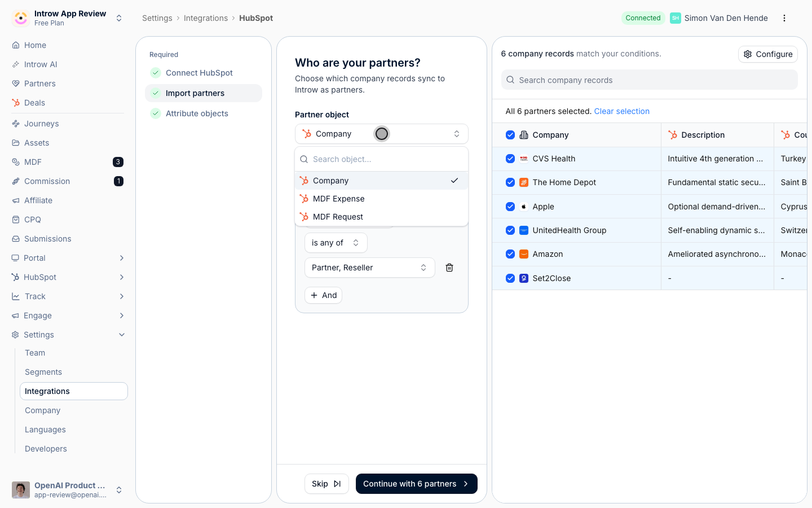Open the Integrations breadcrumb link

pyautogui.click(x=206, y=18)
